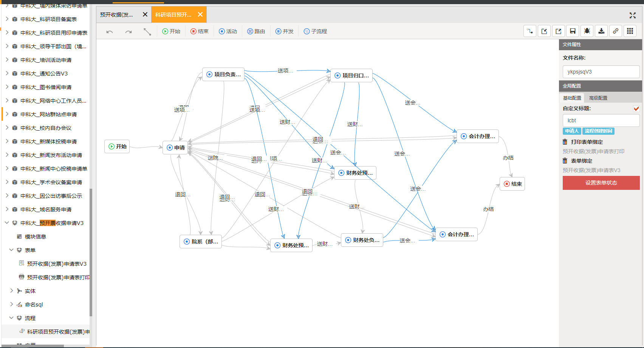Click the undo arrow icon
The height and width of the screenshot is (348, 644).
click(110, 32)
